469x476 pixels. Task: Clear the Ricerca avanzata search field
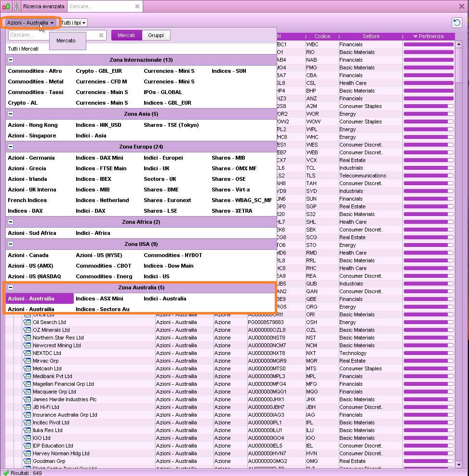137,6
